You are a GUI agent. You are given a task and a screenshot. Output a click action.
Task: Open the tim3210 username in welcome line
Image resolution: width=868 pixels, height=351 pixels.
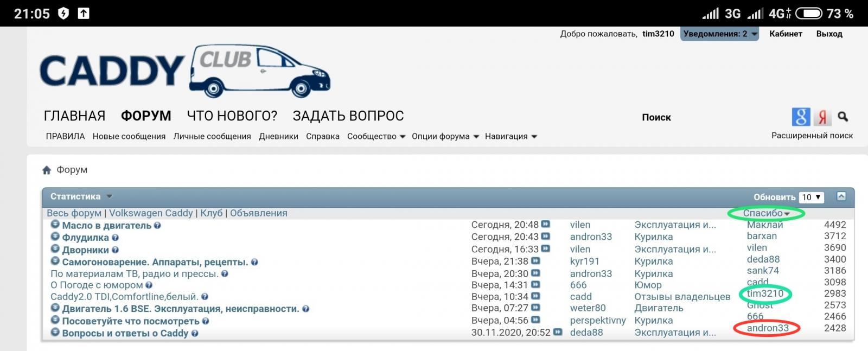click(x=658, y=34)
